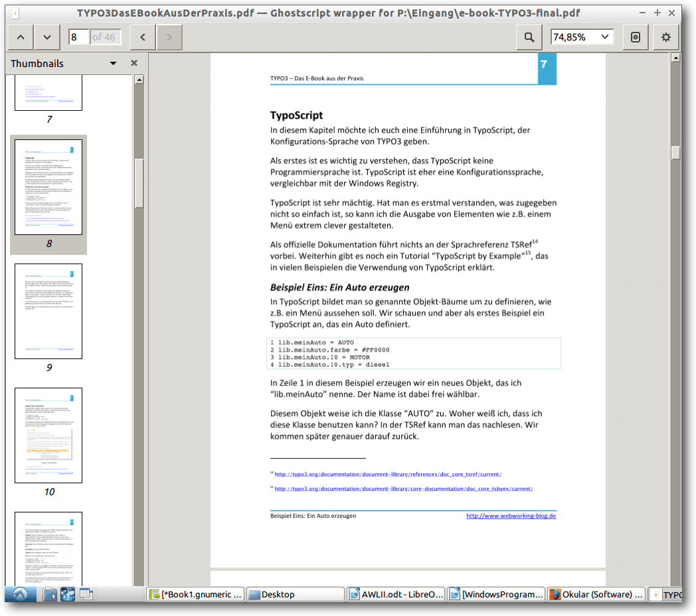696x616 pixels.
Task: Launch the file manager from taskbar
Action: (50, 594)
